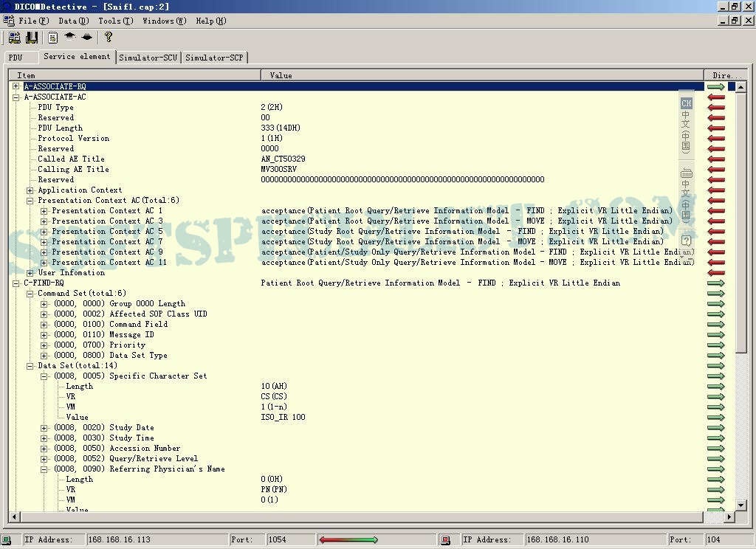Collapse the A-ASSOCIATE-AC tree node

point(16,97)
